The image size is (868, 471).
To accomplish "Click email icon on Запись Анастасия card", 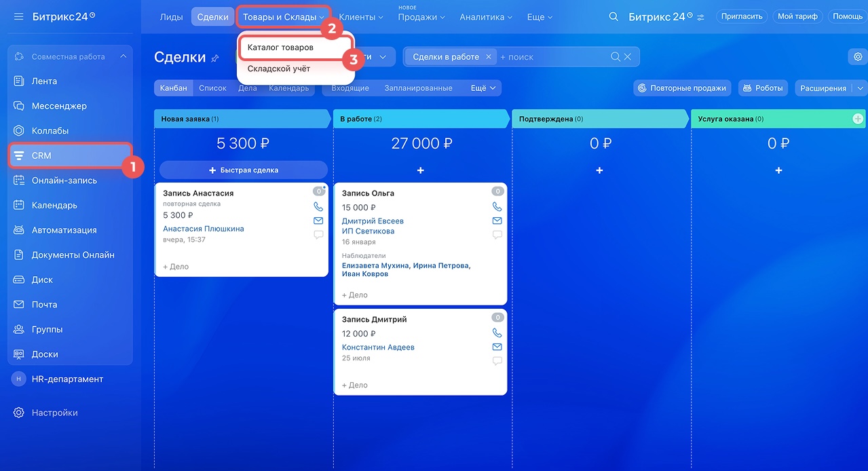I will coord(318,221).
